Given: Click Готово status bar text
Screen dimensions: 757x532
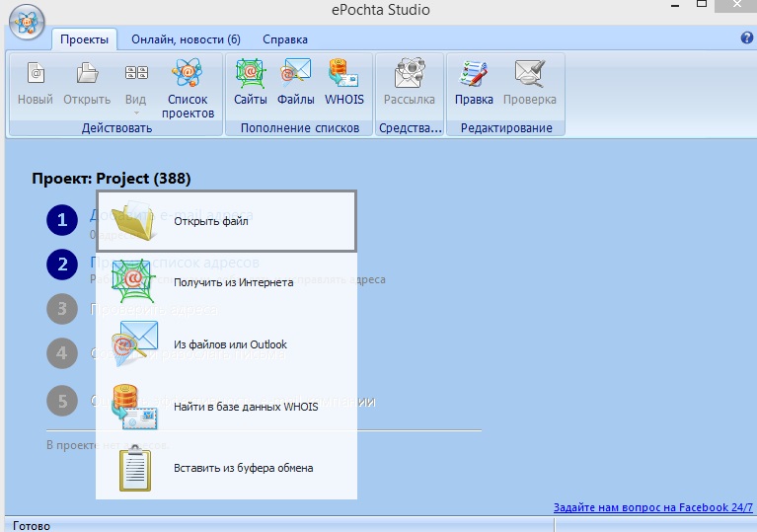Looking at the screenshot, I should tap(32, 526).
